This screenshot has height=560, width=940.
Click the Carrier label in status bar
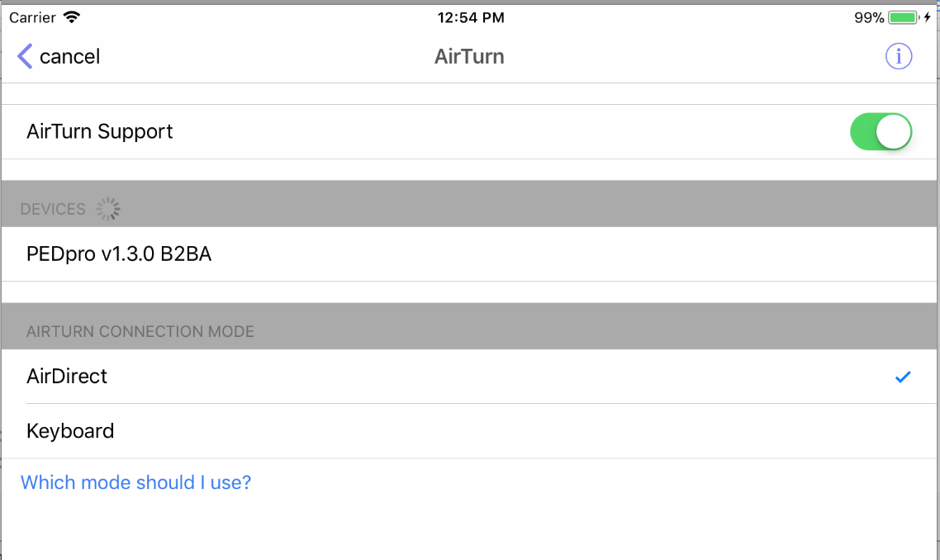[x=32, y=17]
